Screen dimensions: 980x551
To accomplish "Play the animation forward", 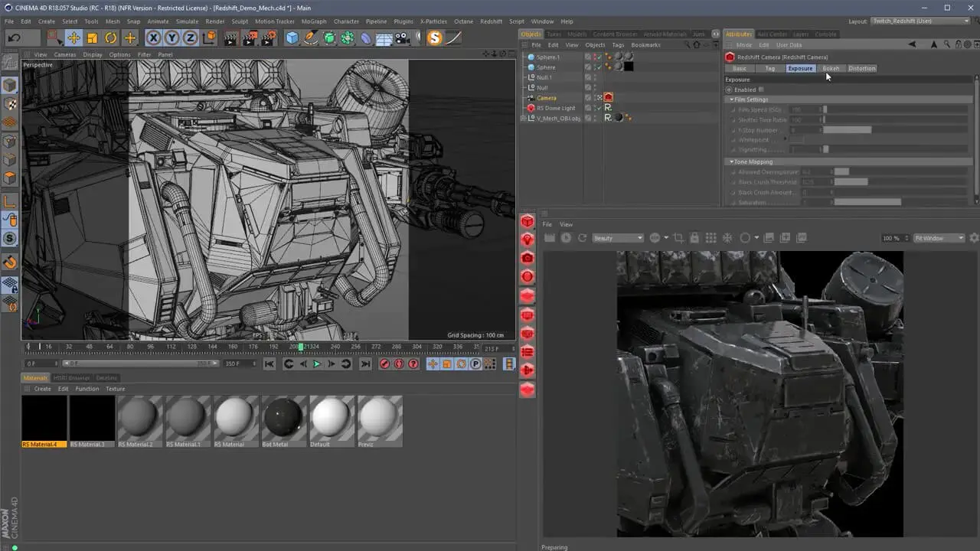I will 316,364.
